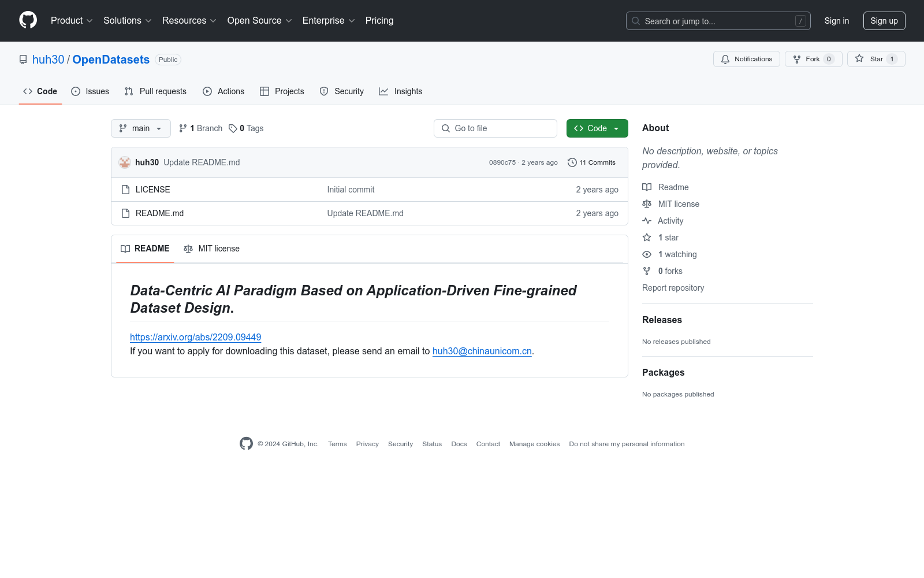Open the Product dropdown menu
Screen dimensions: 924x578
coord(72,20)
